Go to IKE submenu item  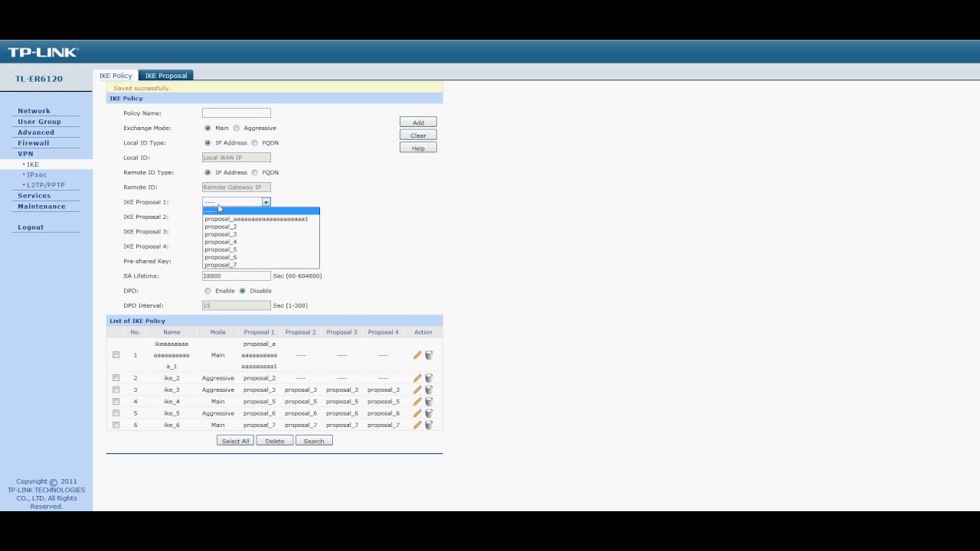point(32,165)
